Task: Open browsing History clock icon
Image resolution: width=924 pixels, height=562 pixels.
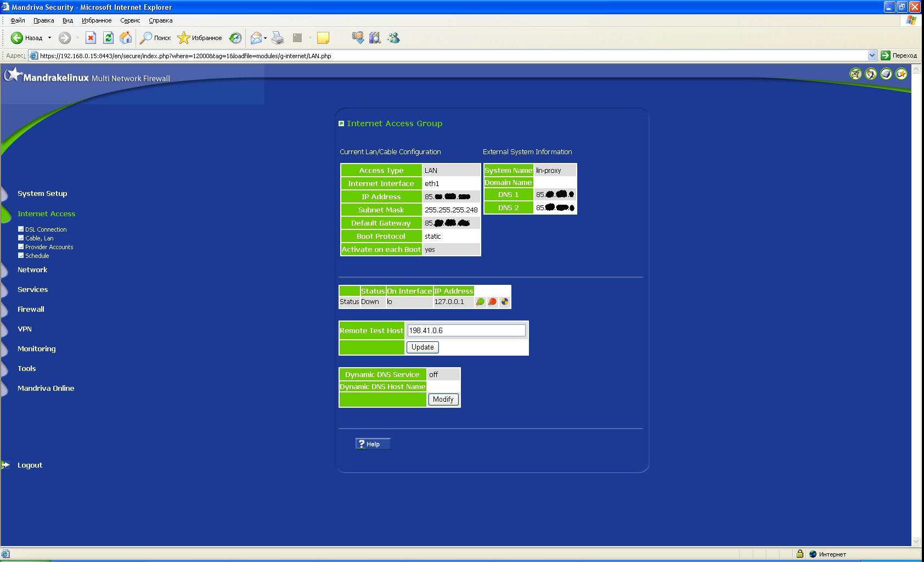Action: (x=235, y=38)
